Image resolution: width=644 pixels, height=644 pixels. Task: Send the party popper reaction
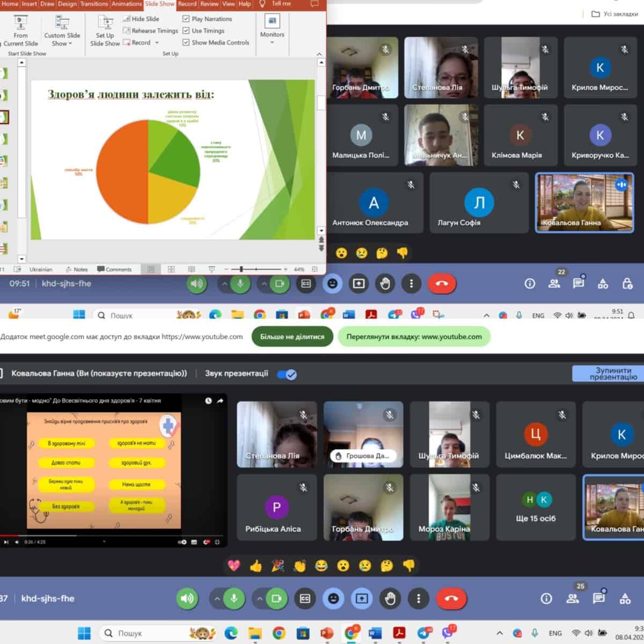tap(277, 565)
